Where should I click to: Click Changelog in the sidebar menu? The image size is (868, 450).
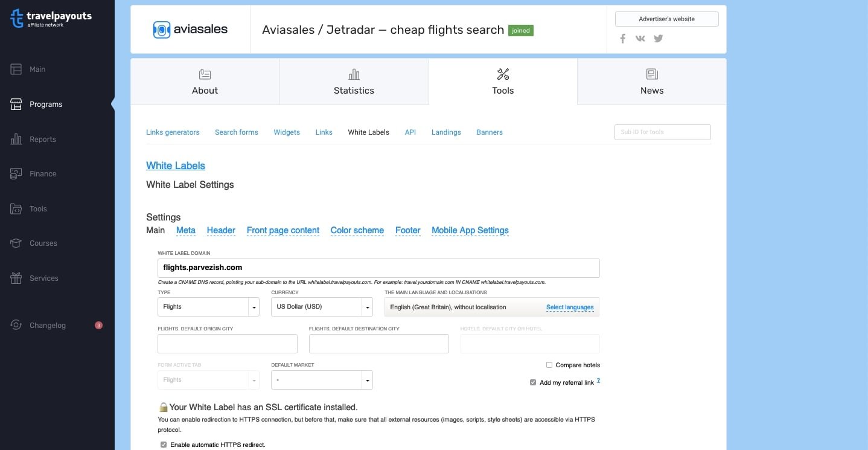[x=48, y=326]
